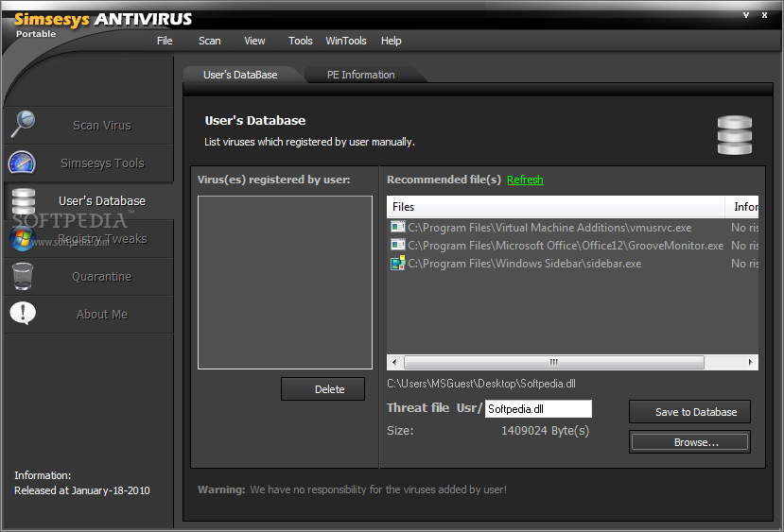Screen dimensions: 784x532
Task: Go to Scan Virus section
Action: tap(89, 126)
